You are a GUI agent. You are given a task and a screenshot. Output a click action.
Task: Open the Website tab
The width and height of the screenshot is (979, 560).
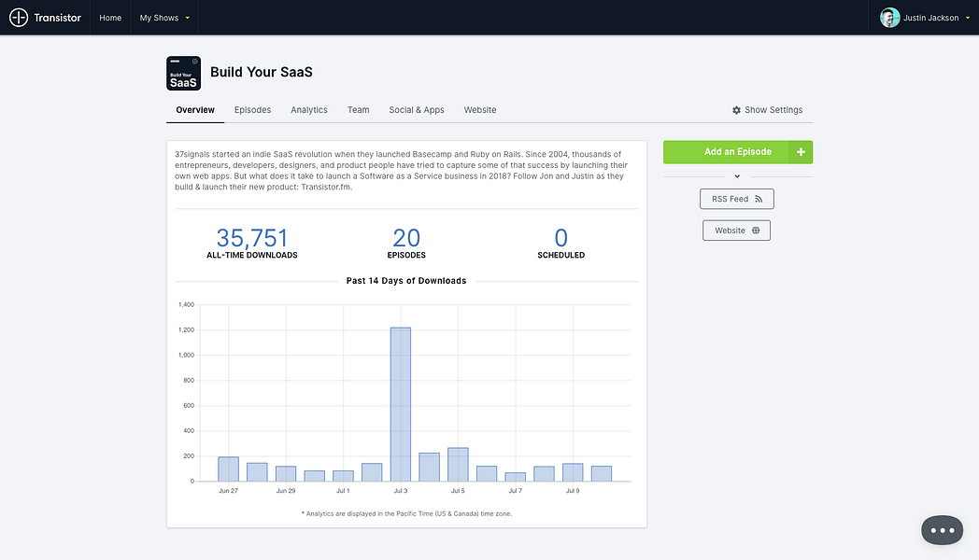480,110
